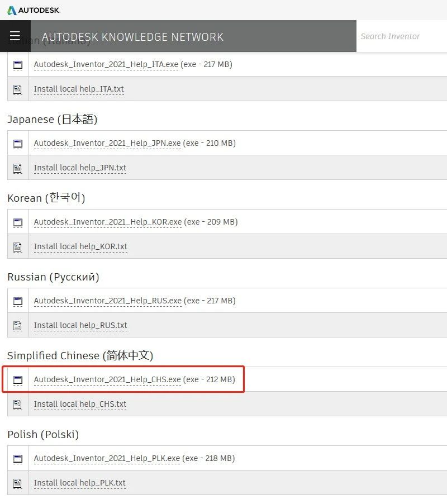Click the exe icon beside Help_JPN.exe
This screenshot has width=447, height=504.
[x=18, y=144]
